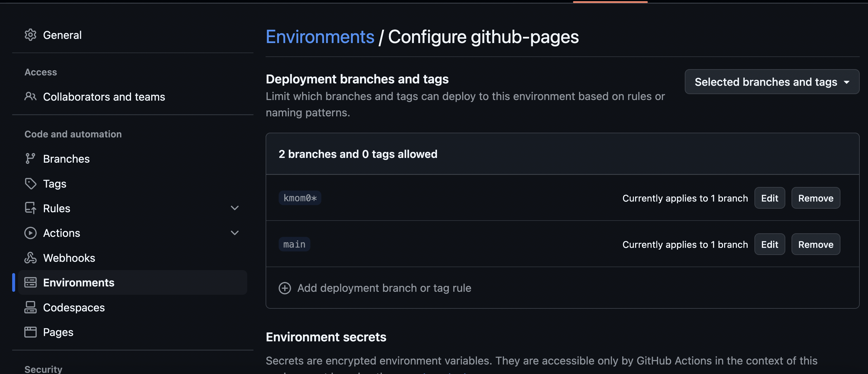Click the Rules sidebar label
This screenshot has width=868, height=374.
point(57,208)
